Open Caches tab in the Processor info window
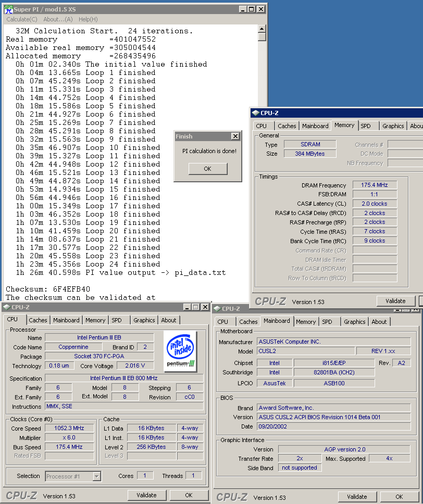 pyautogui.click(x=38, y=320)
